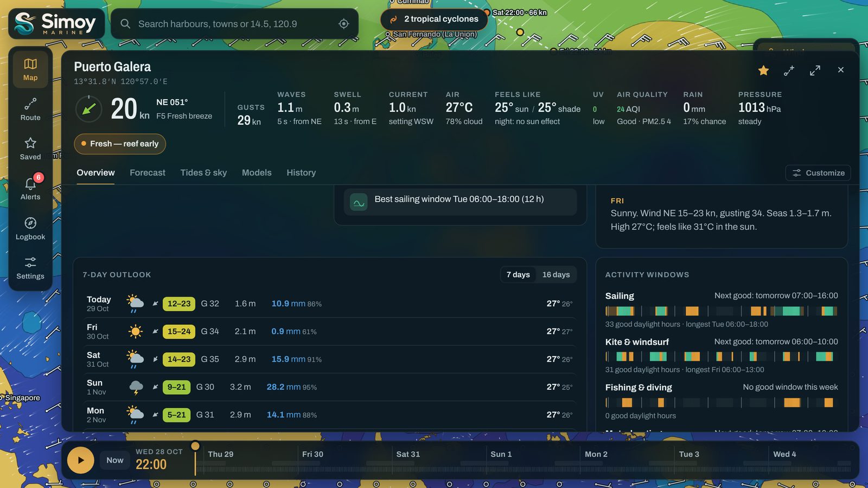Click the Singapore map label
Screen dimensions: 868x488
click(x=22, y=398)
